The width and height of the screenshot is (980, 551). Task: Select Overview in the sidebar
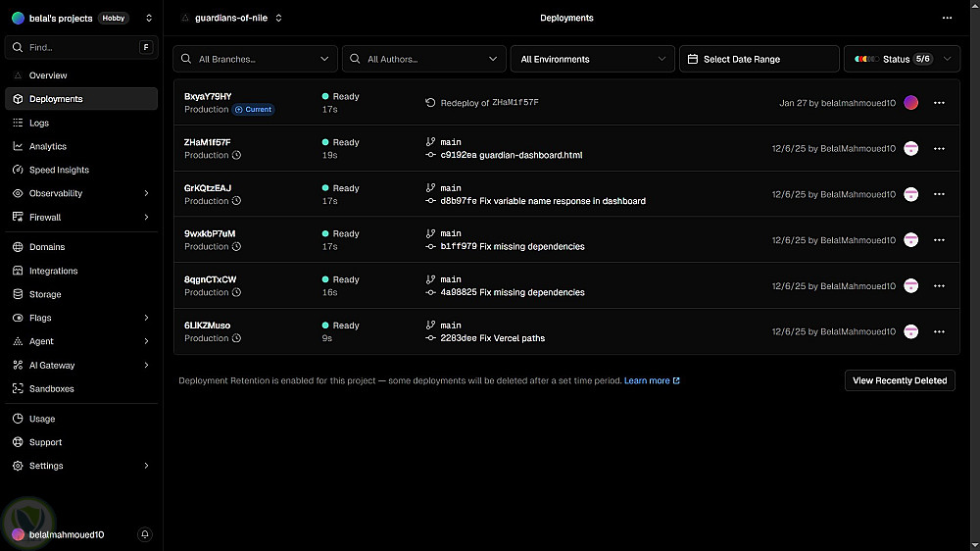click(48, 75)
